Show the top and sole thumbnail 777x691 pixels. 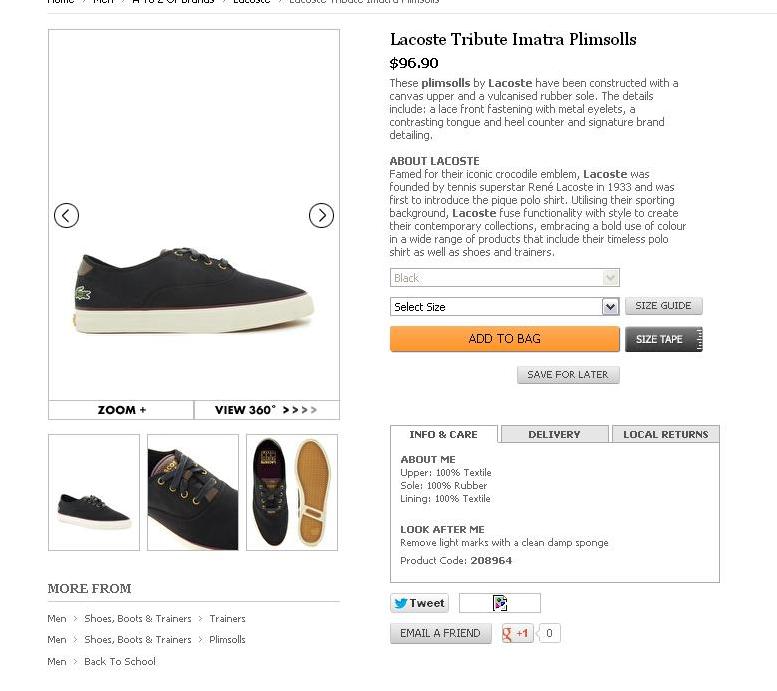(x=292, y=492)
